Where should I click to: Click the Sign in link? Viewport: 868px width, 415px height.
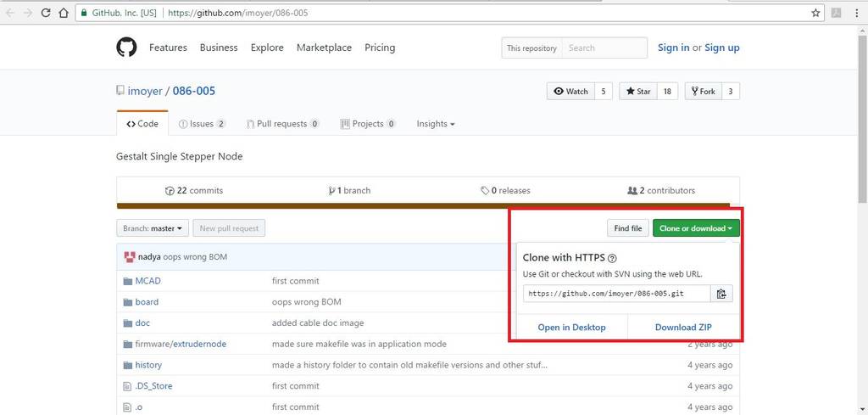(673, 48)
